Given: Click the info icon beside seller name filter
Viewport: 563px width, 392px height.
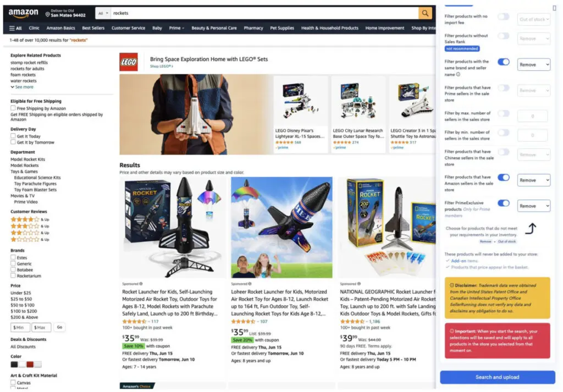Looking at the screenshot, I should (x=458, y=75).
